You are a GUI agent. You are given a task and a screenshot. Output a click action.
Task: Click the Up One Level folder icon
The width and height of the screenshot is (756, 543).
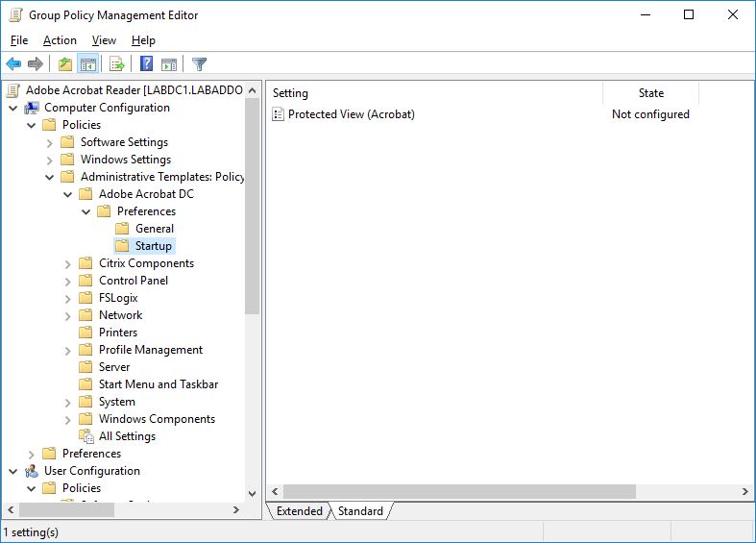tap(64, 64)
